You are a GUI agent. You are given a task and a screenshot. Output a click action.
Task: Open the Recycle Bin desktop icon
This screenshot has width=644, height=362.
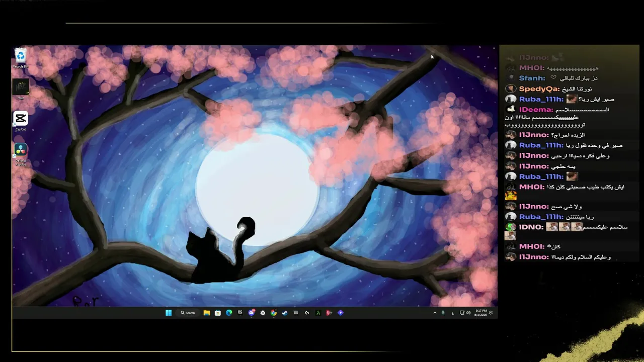[x=21, y=58]
